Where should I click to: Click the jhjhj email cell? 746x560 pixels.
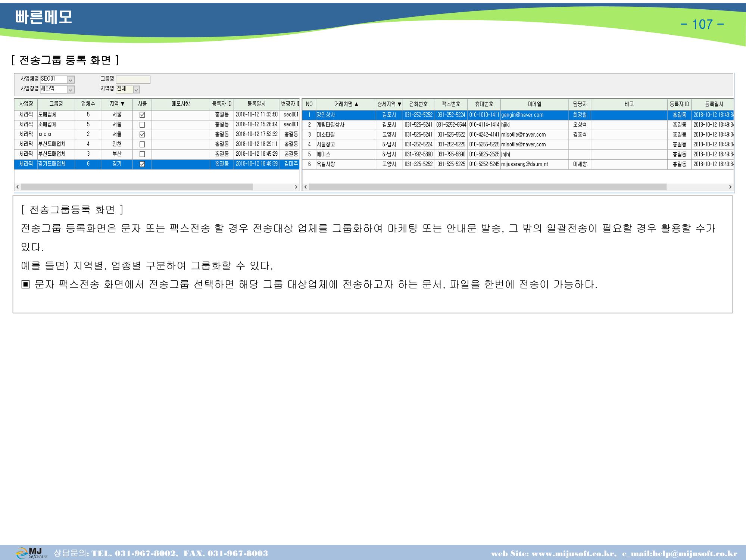[534, 154]
